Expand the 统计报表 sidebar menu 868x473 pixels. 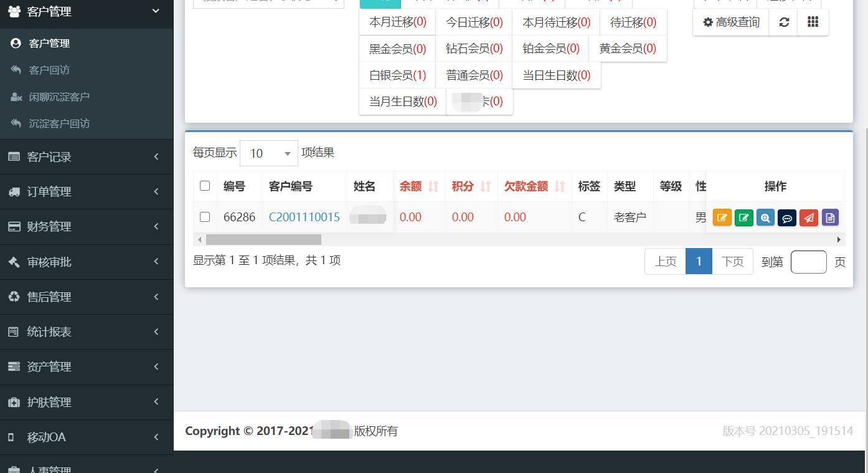tap(87, 332)
